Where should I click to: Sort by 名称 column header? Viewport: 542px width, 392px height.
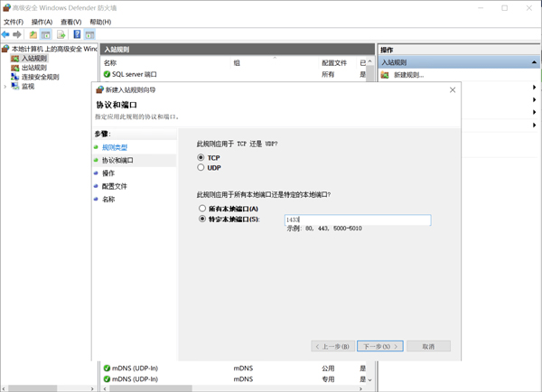(110, 63)
